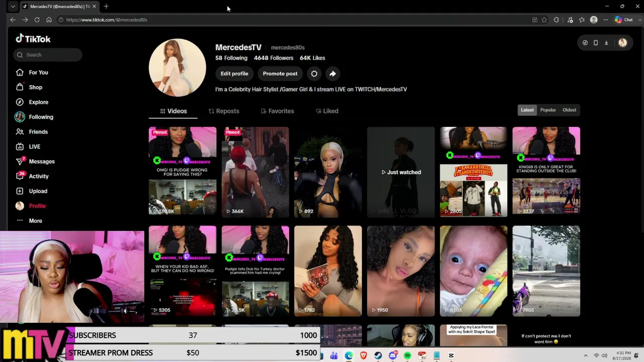The image size is (644, 362).
Task: Open Profile in the sidebar
Action: pyautogui.click(x=30, y=206)
